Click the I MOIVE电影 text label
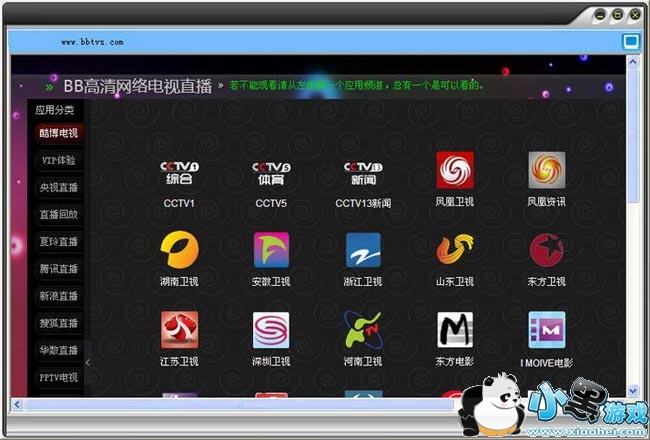Image resolution: width=650 pixels, height=440 pixels. click(547, 363)
